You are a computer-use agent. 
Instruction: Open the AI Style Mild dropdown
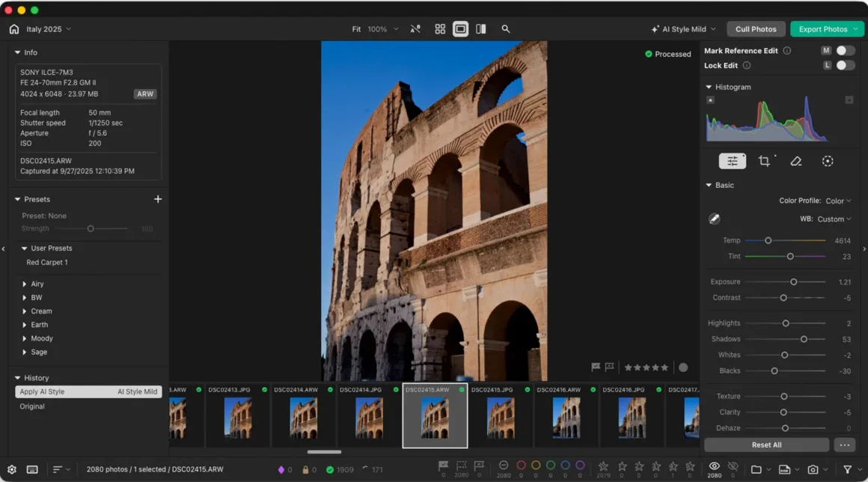coord(684,29)
